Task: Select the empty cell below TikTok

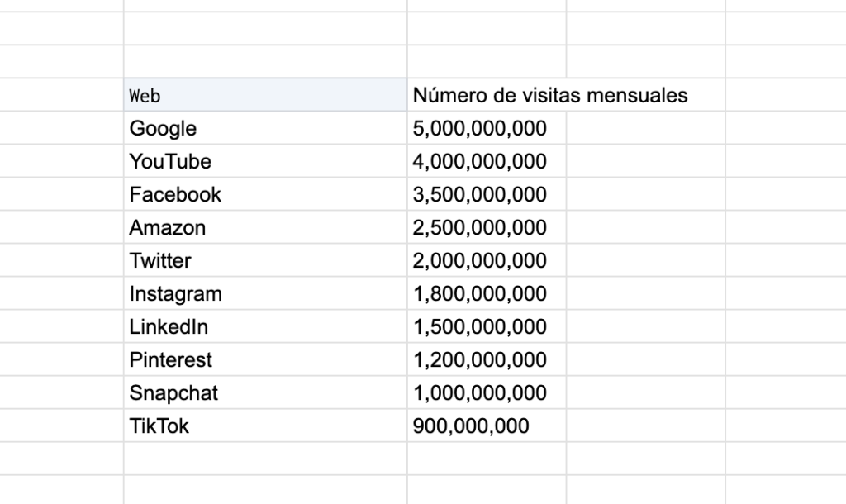Action: pos(265,459)
